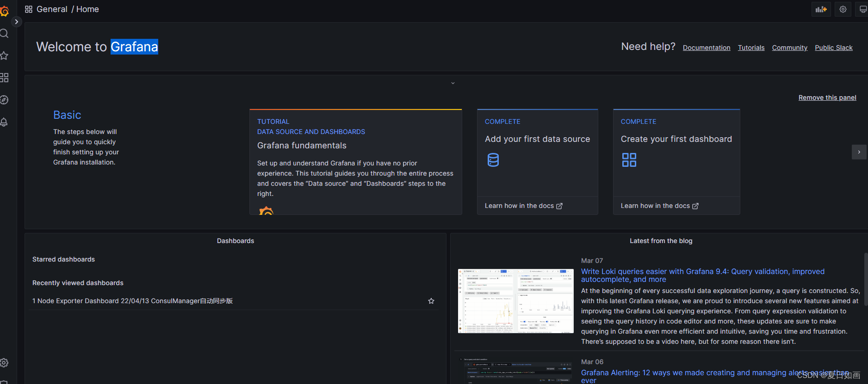
Task: Open dashboard settings gear in top bar
Action: 843,9
